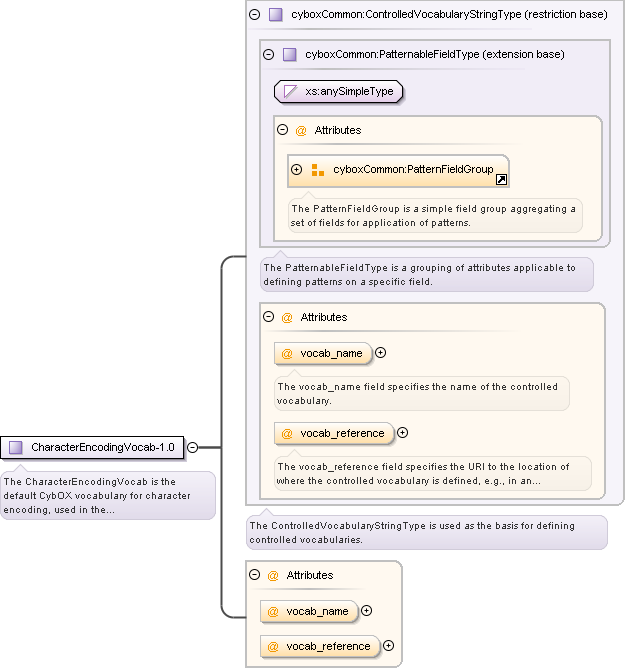Image resolution: width=626 pixels, height=669 pixels.
Task: Expand the upper vocab_name attribute
Action: (380, 353)
